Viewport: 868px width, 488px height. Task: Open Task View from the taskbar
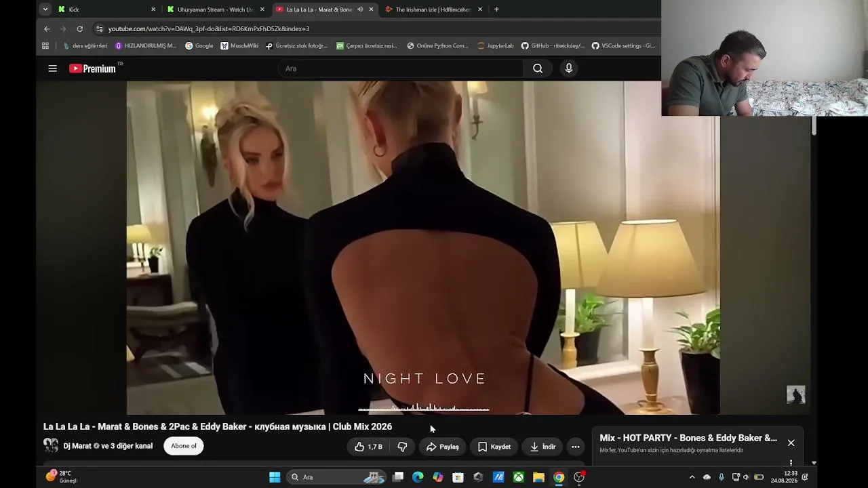(398, 477)
